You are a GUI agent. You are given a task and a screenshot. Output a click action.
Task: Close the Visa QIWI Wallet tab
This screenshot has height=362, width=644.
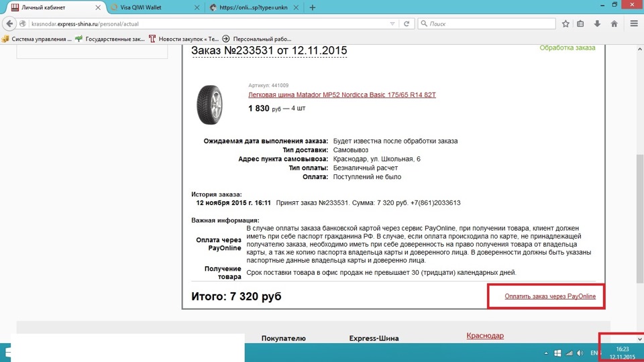197,7
